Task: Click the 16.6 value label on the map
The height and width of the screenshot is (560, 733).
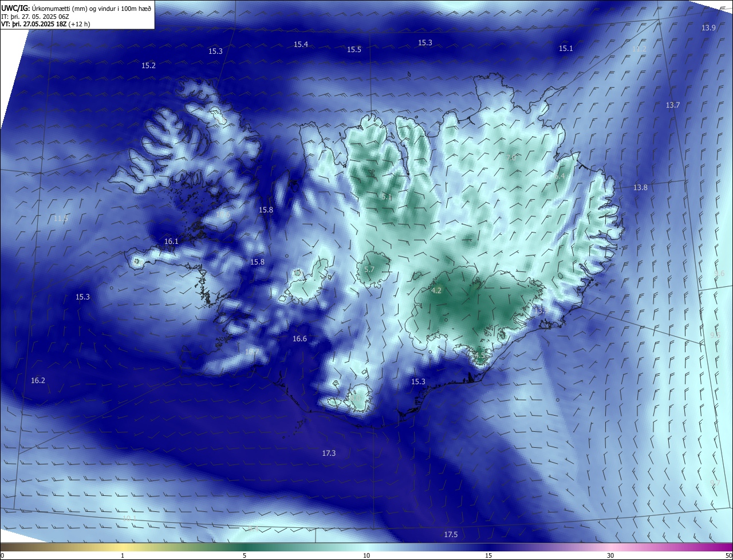Action: (x=299, y=339)
